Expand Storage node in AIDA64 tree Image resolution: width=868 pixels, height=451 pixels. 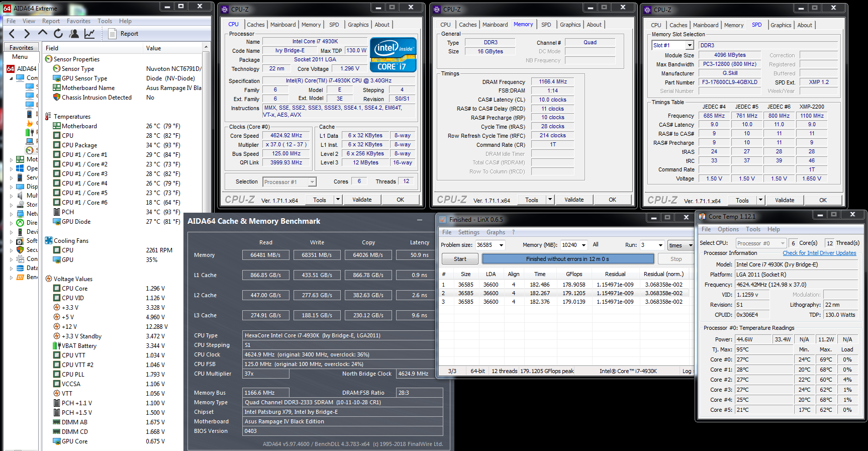pos(12,205)
